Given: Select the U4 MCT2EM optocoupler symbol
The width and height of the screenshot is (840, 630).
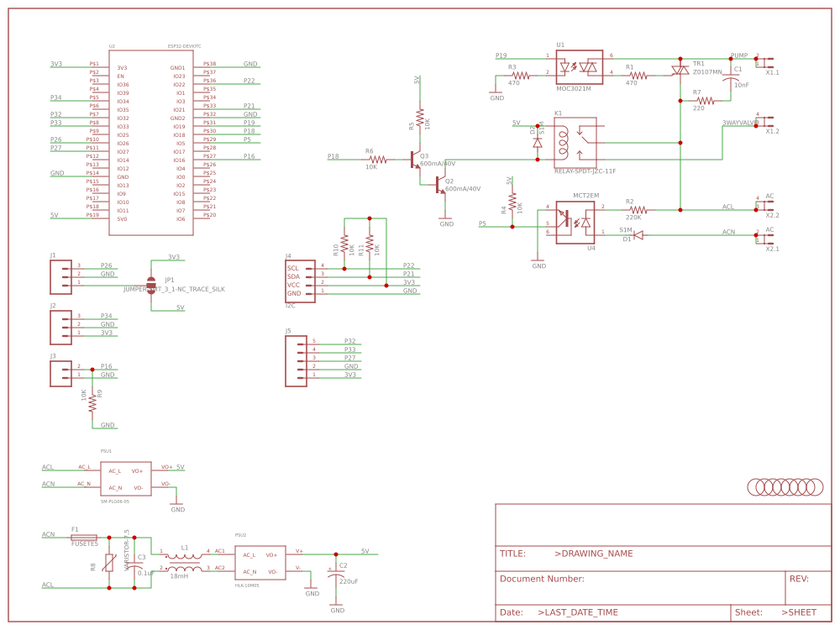Looking at the screenshot, I should tap(575, 223).
